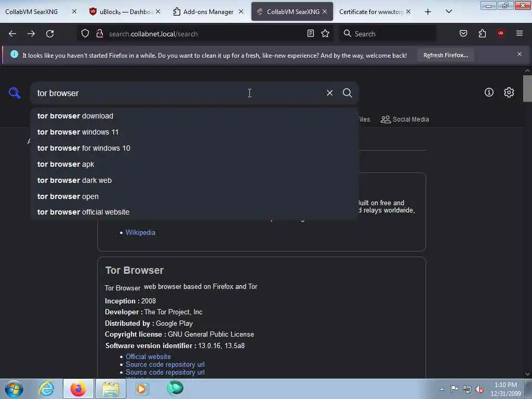Dismiss the Refresh Firefox notification bar
This screenshot has width=532, height=399.
coord(520,54)
